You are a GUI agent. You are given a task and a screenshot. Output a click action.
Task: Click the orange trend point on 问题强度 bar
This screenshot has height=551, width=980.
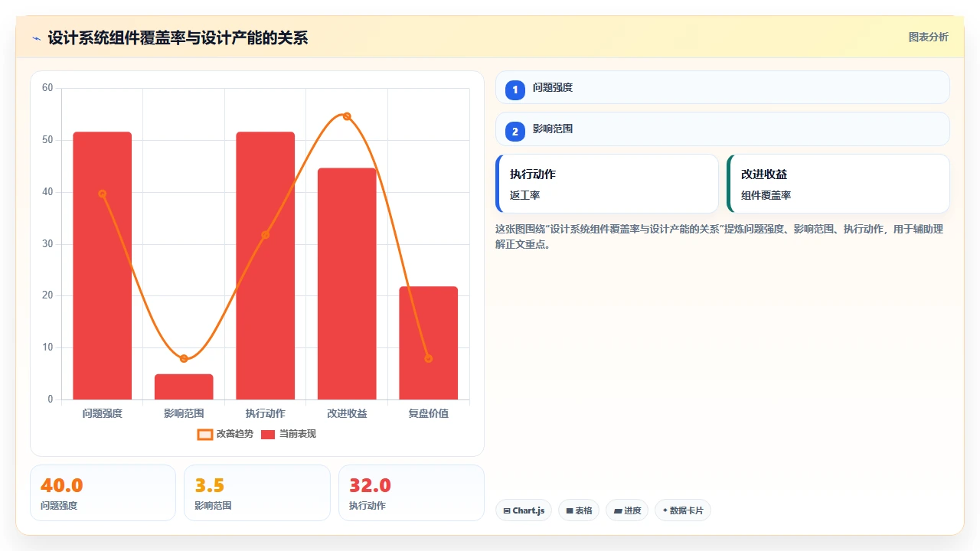coord(103,194)
